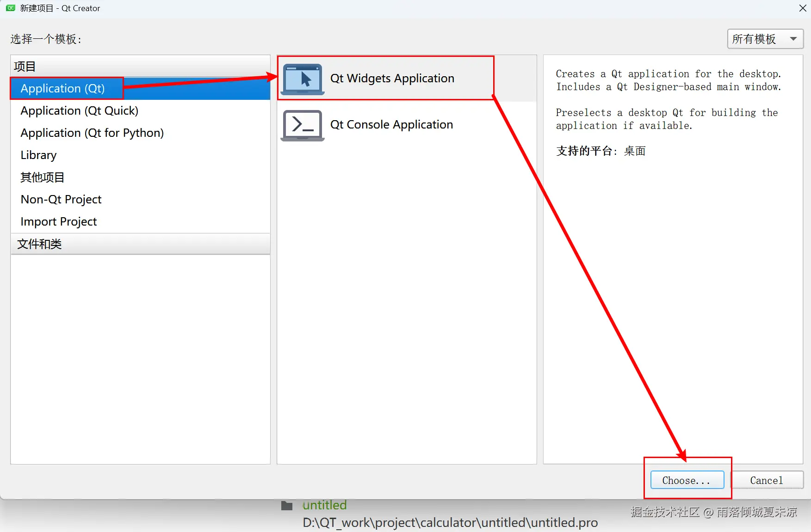The image size is (811, 532).
Task: Click the Qt Console Application label
Action: [392, 124]
